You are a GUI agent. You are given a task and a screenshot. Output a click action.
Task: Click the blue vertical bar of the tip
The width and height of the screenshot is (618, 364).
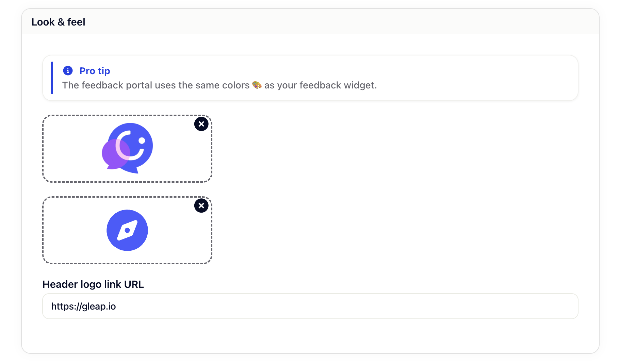(x=52, y=78)
